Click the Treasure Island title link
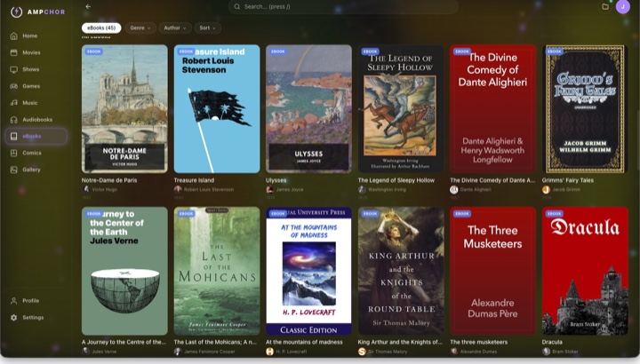Image resolution: width=640 pixels, height=364 pixels. click(194, 180)
